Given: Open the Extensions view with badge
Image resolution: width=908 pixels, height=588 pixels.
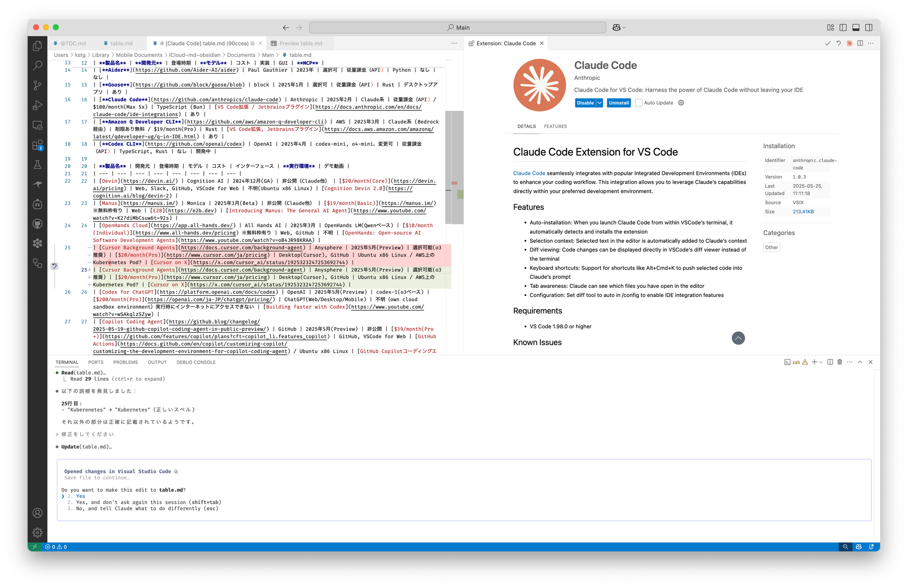Looking at the screenshot, I should point(38,145).
